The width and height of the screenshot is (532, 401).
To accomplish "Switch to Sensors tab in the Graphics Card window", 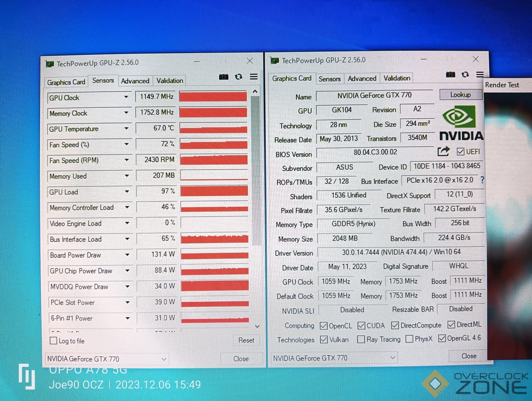I will coord(329,79).
